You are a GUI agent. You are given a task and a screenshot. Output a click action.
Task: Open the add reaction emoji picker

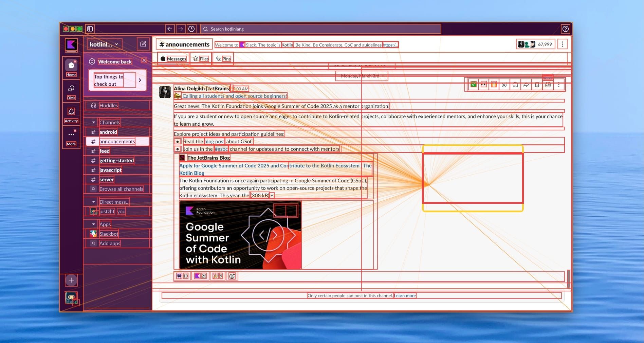click(x=504, y=85)
